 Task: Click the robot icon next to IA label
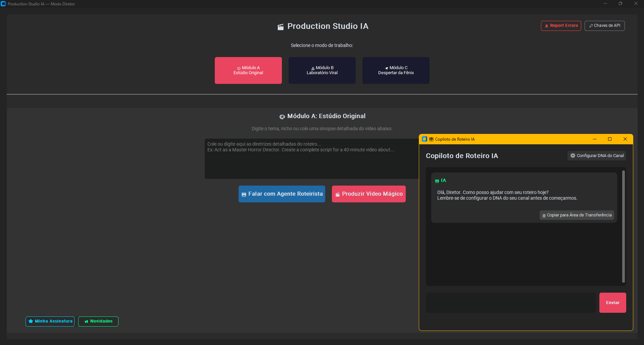[x=437, y=181]
